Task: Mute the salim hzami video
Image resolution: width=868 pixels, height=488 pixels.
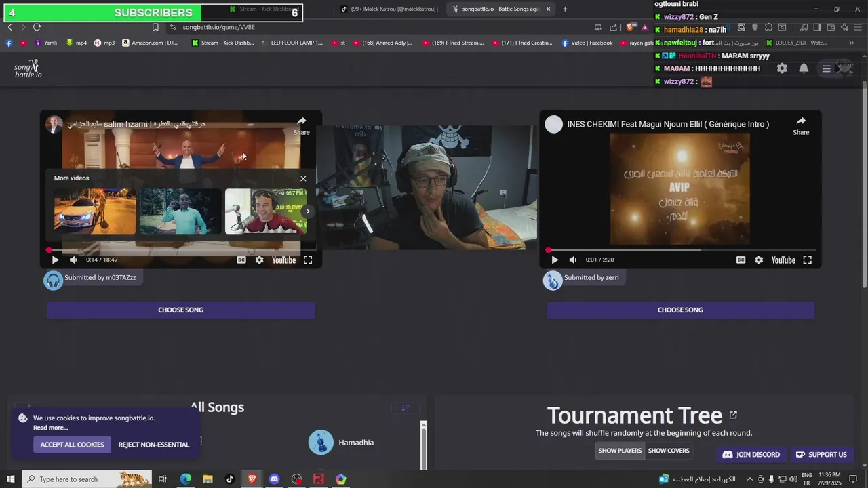Action: (x=73, y=260)
